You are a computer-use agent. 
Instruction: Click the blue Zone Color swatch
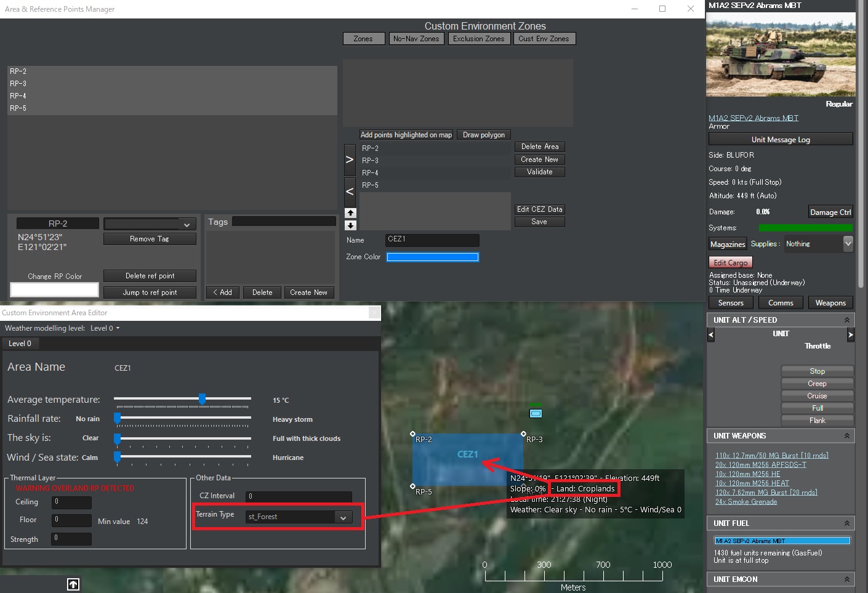[x=433, y=257]
